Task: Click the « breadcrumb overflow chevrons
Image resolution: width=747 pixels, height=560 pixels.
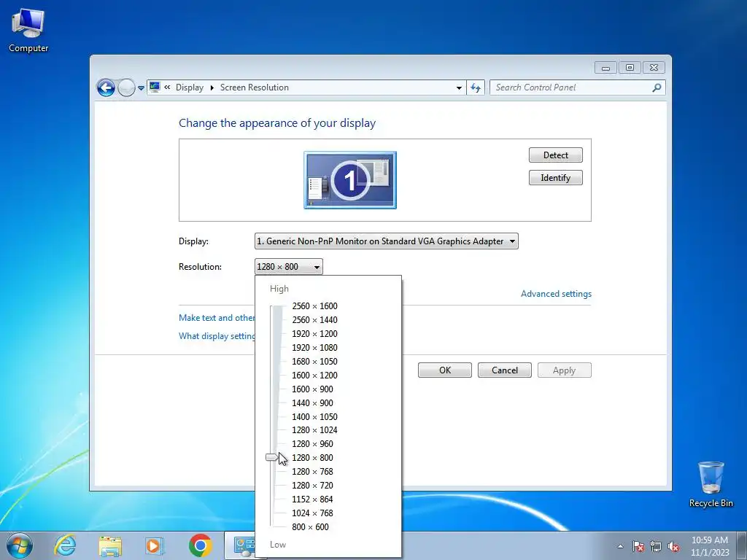Action: click(x=167, y=87)
